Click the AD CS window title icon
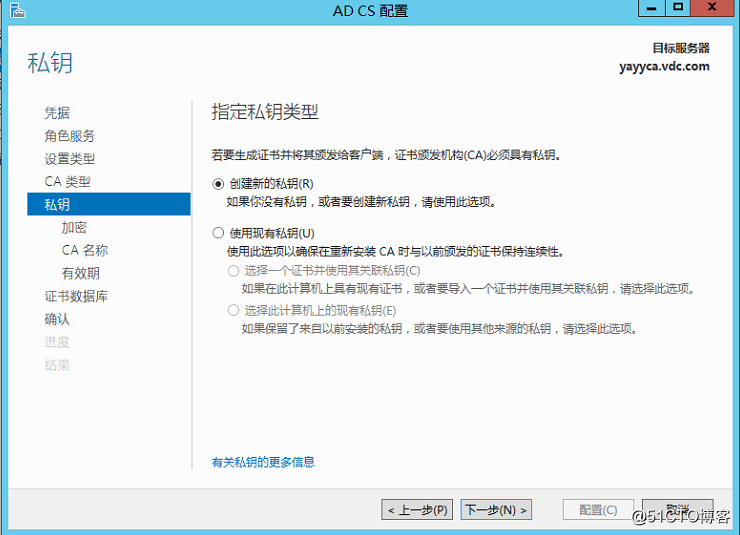Screen dimensions: 740x535 pos(17,10)
